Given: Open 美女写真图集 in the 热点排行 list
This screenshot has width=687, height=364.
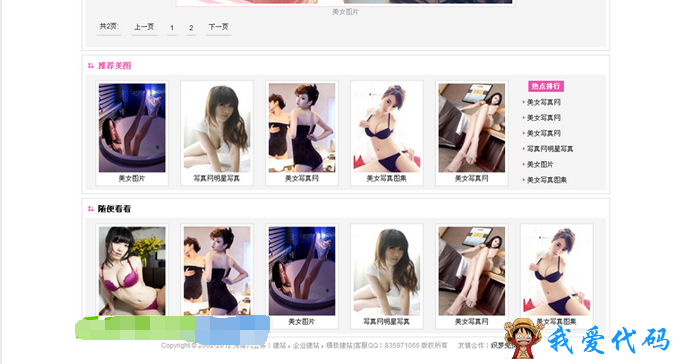Looking at the screenshot, I should pos(547,180).
